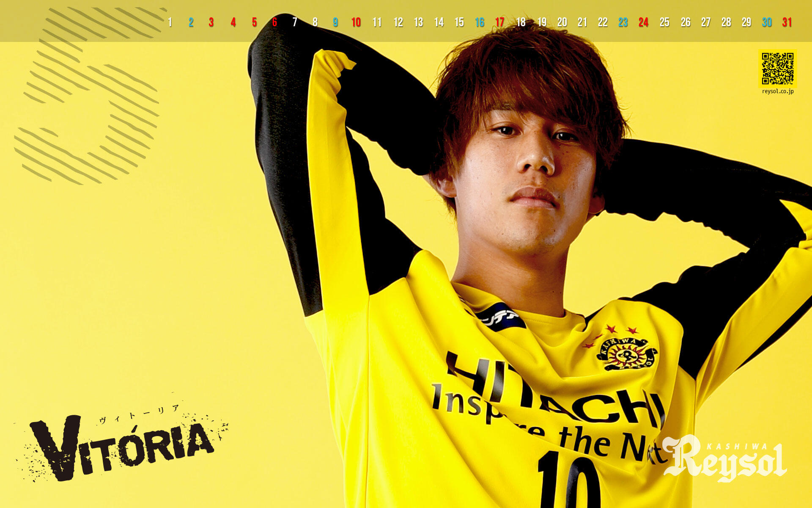
Task: Click calendar day 27
Action: [706, 22]
